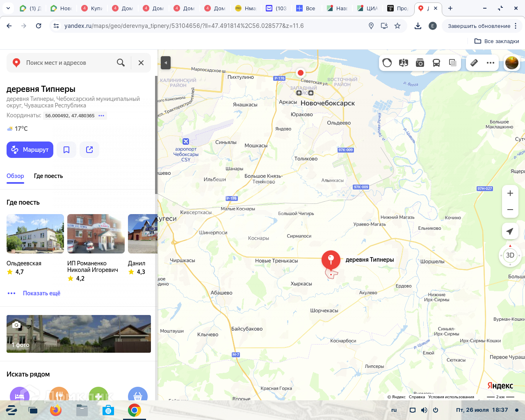The image size is (525, 420).
Task: Expand the tab search dropdown arrow
Action: [8, 8]
